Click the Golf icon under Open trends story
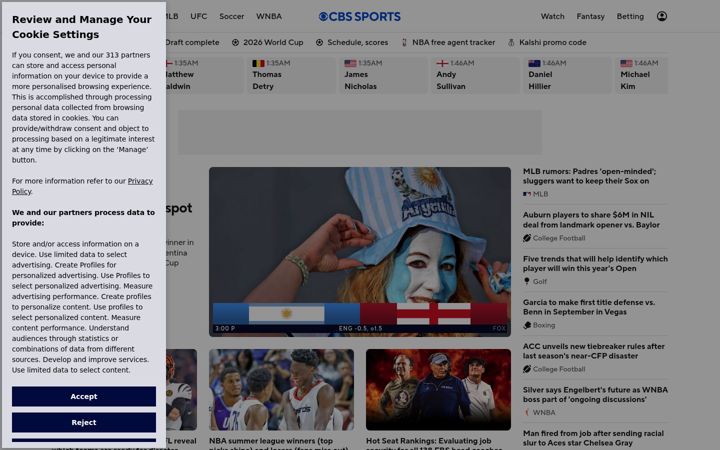The height and width of the screenshot is (450, 720). 527,281
